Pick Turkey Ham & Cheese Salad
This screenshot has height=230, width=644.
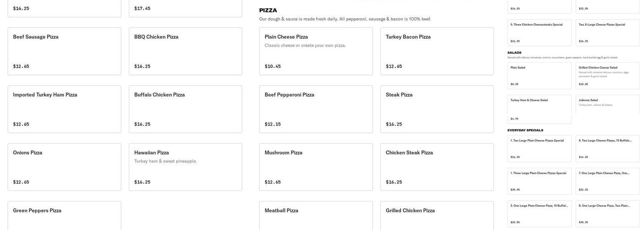[x=539, y=109]
